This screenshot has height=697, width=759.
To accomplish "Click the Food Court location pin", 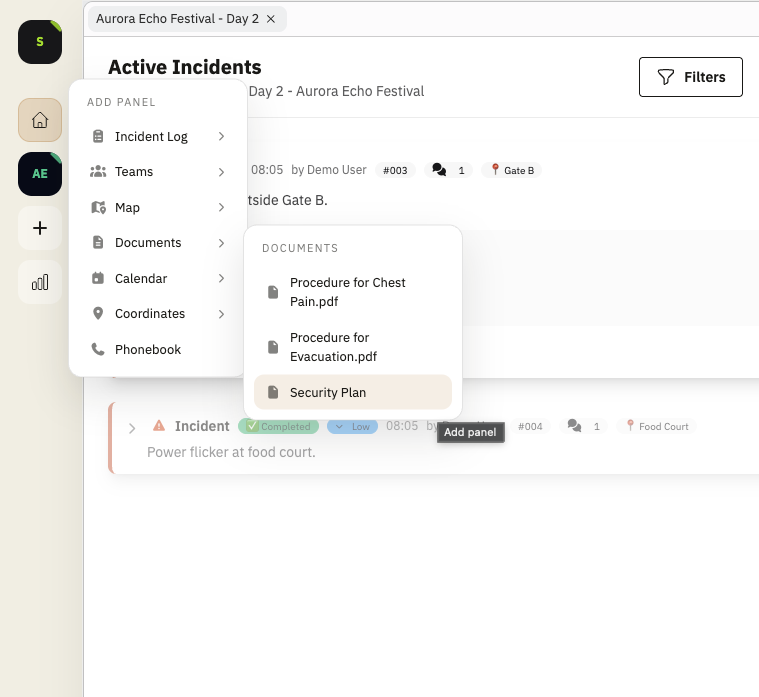I will [630, 425].
